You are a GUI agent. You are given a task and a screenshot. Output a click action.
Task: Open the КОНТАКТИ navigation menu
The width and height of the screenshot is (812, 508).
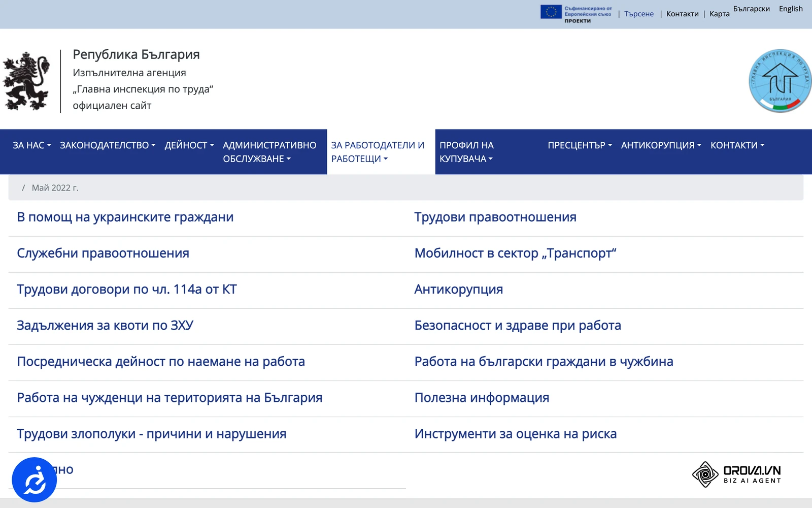tap(737, 145)
